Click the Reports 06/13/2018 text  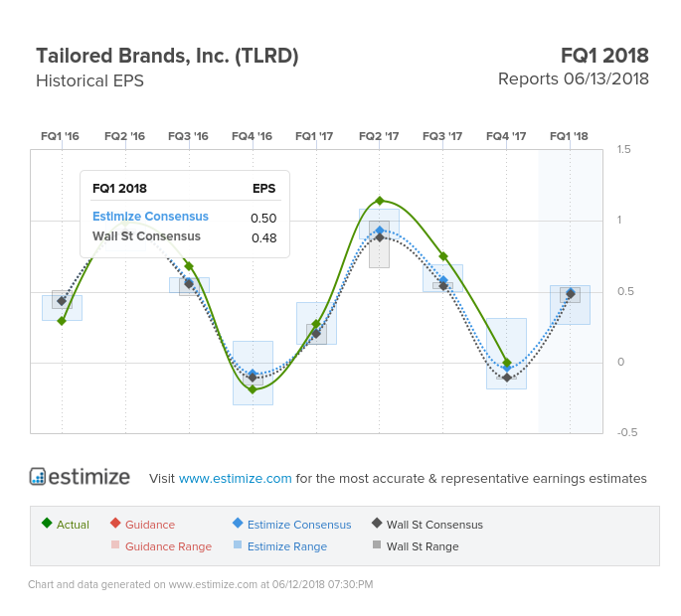574,79
